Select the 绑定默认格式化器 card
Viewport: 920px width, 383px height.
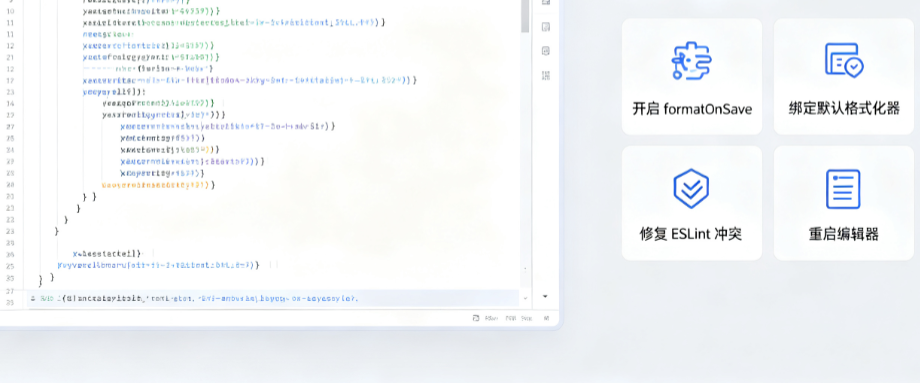tap(844, 76)
